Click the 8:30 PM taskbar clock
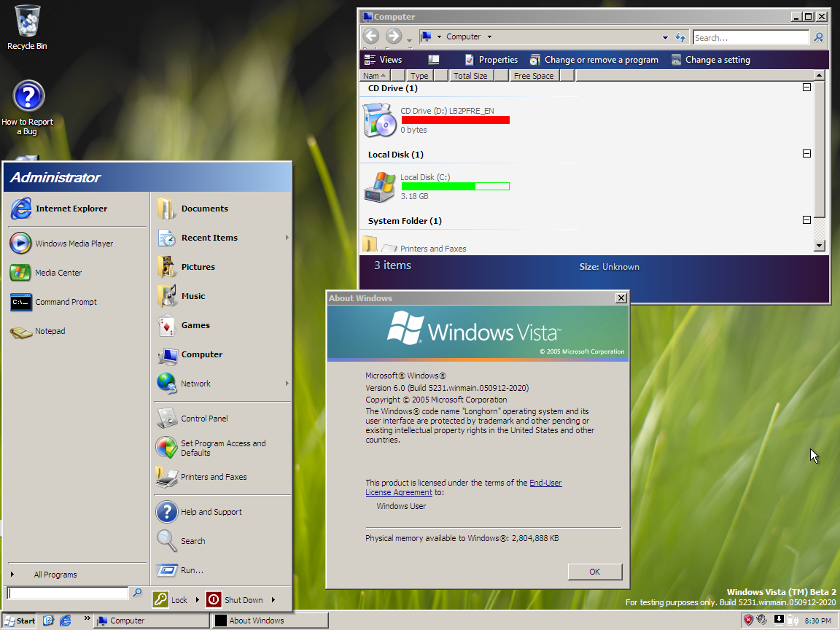840x630 pixels. [817, 621]
